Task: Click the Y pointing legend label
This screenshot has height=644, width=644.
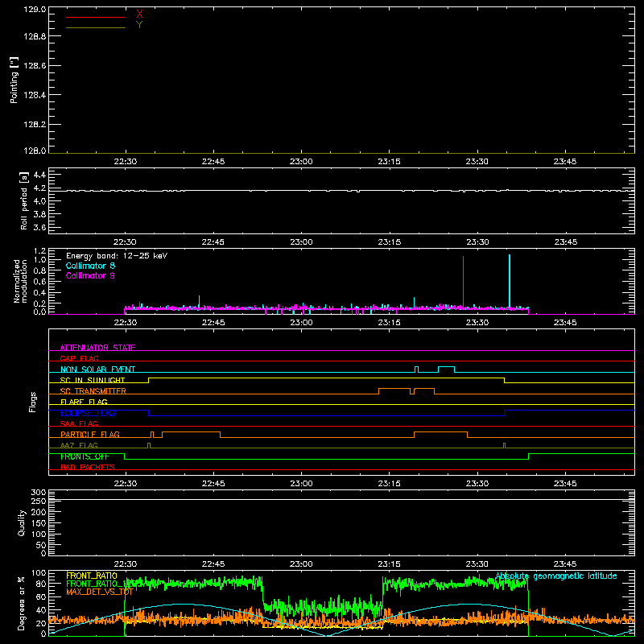Action: (x=139, y=25)
